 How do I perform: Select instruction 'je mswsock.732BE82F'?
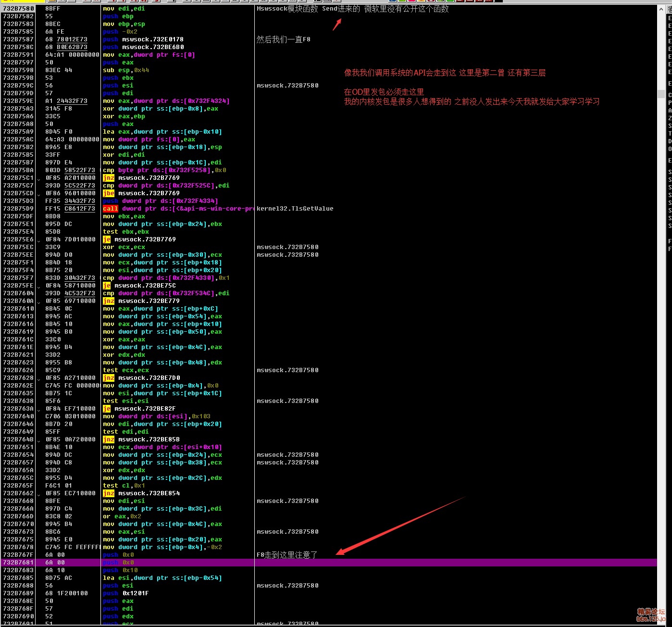(139, 409)
